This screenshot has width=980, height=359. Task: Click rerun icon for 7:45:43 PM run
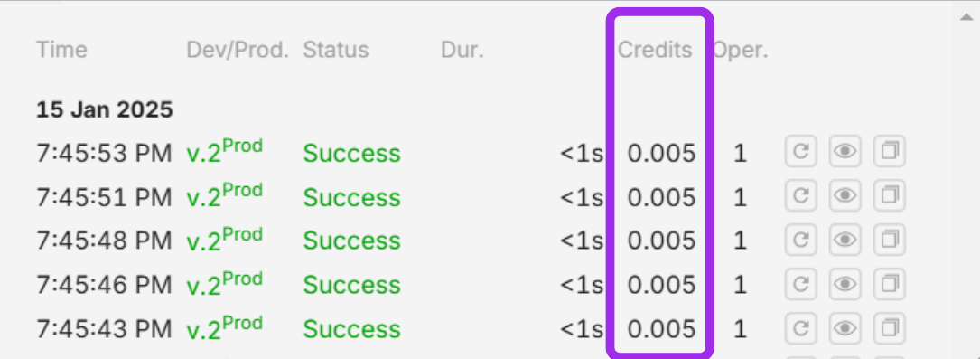[x=800, y=327]
